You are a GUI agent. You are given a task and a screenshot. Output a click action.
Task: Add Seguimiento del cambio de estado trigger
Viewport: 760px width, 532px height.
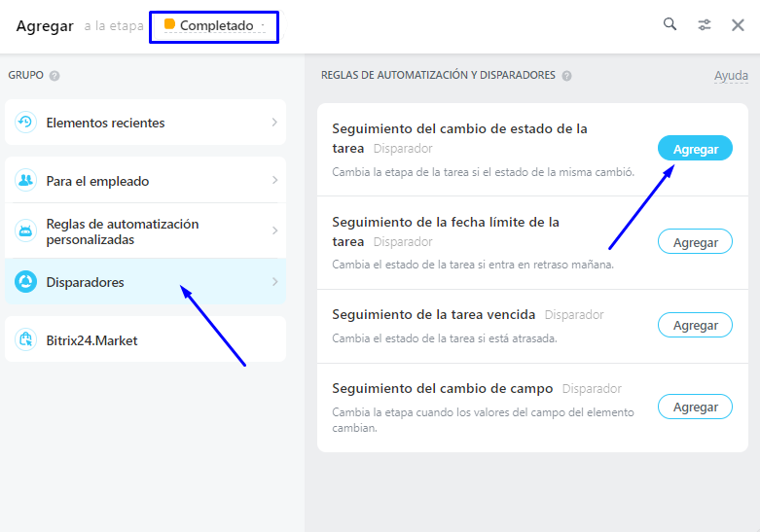click(695, 149)
